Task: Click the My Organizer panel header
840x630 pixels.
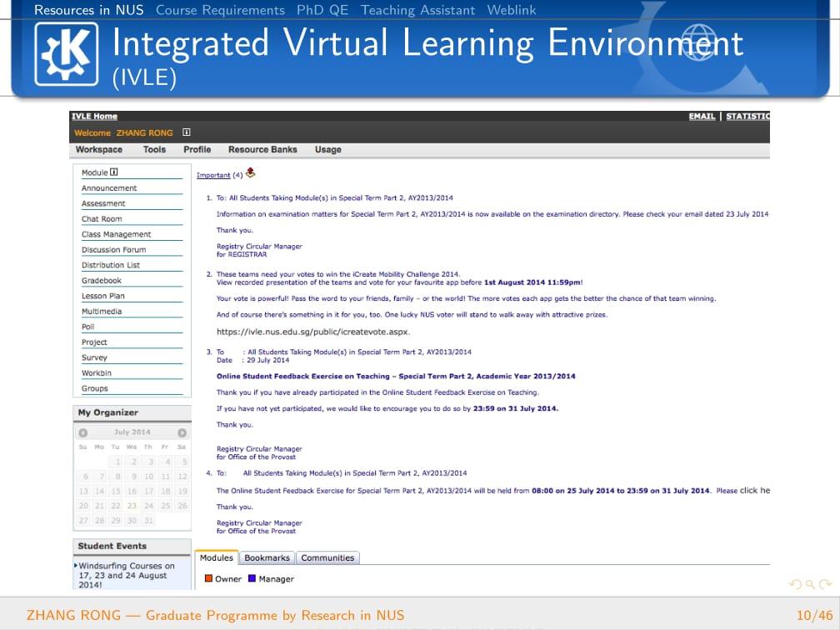Action: 132,412
